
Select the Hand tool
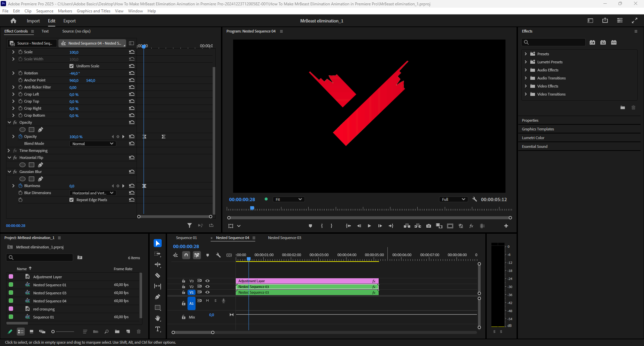click(x=158, y=318)
